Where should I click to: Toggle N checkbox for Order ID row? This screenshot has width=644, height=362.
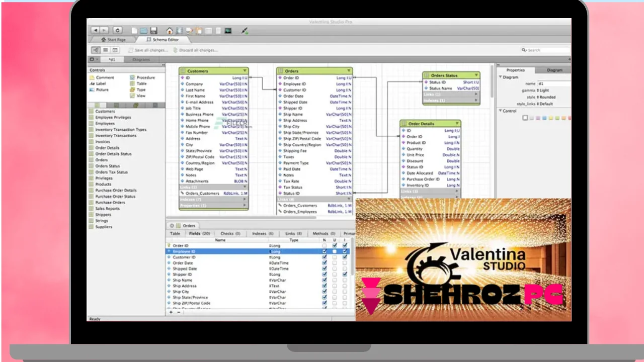pos(324,246)
